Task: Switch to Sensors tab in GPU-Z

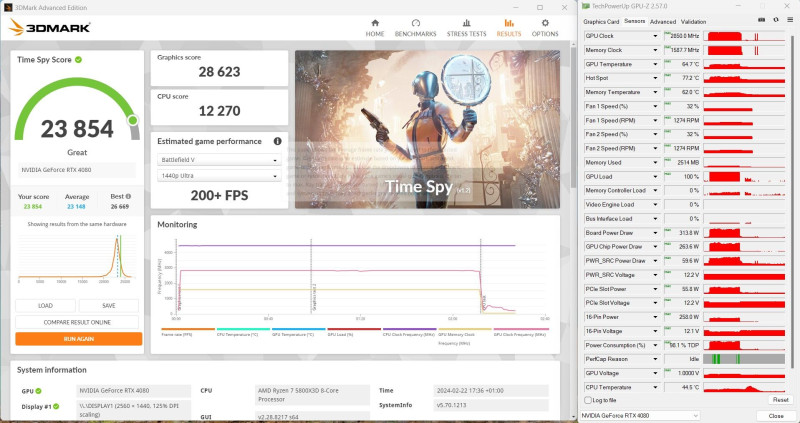Action: 634,21
